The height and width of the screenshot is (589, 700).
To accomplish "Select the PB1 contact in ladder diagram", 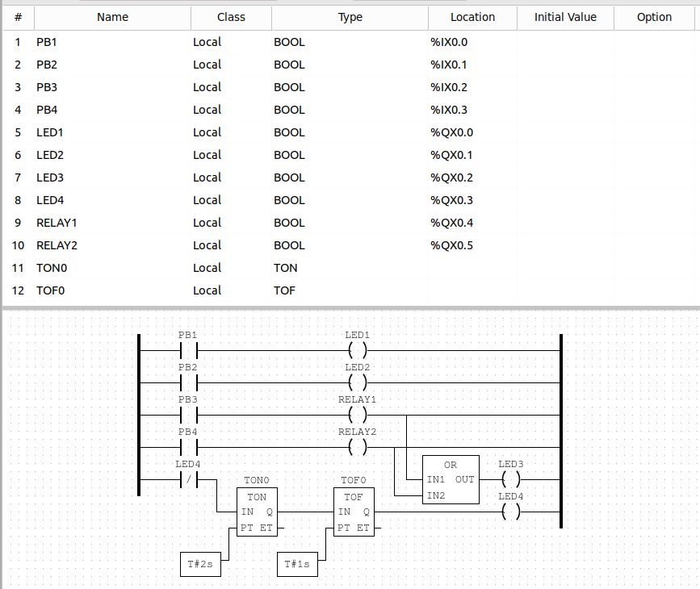I will (x=188, y=351).
